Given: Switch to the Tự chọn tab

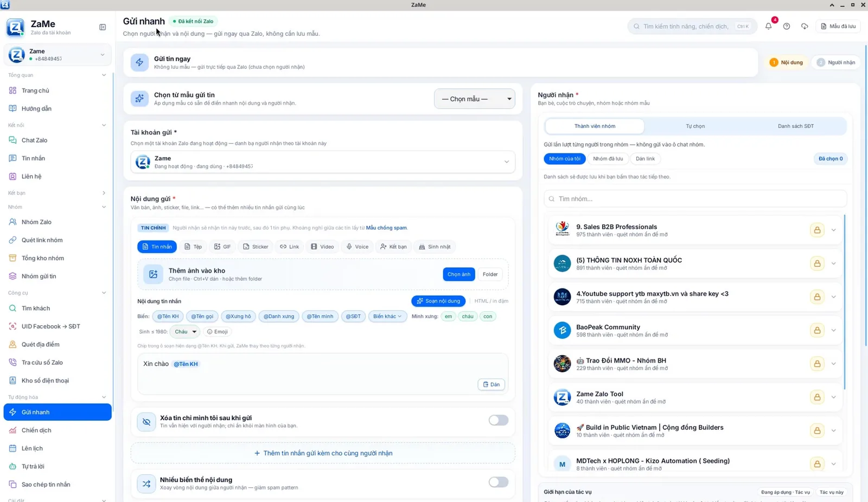Looking at the screenshot, I should (x=695, y=126).
